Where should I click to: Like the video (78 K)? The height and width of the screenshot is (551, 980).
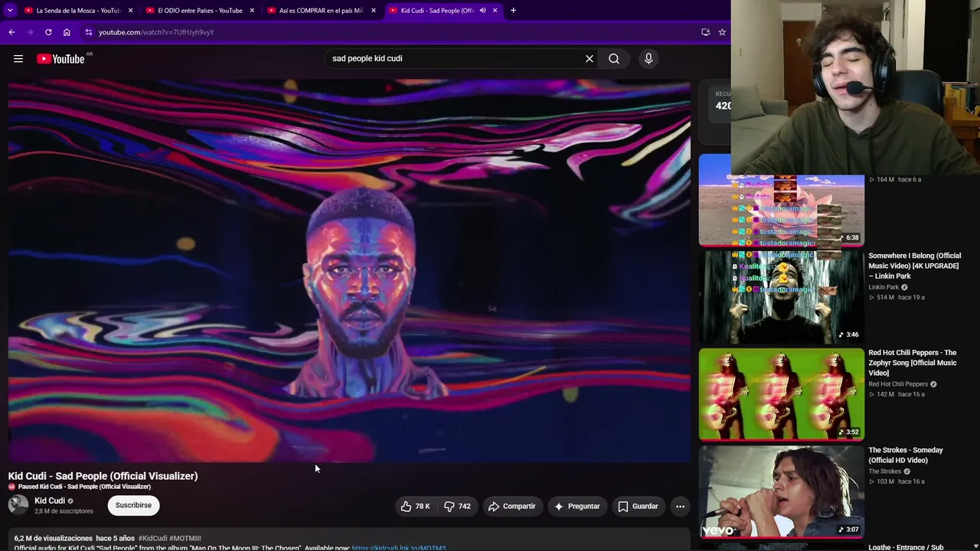click(416, 506)
